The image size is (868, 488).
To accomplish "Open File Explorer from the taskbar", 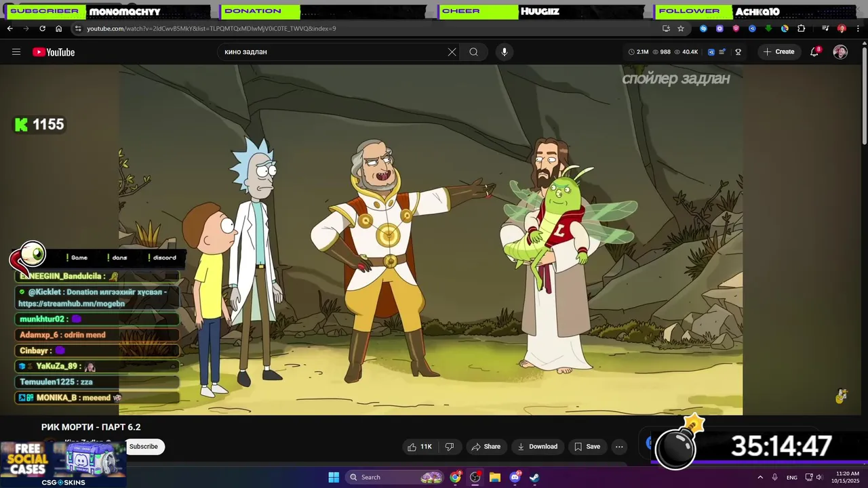I will point(495,477).
